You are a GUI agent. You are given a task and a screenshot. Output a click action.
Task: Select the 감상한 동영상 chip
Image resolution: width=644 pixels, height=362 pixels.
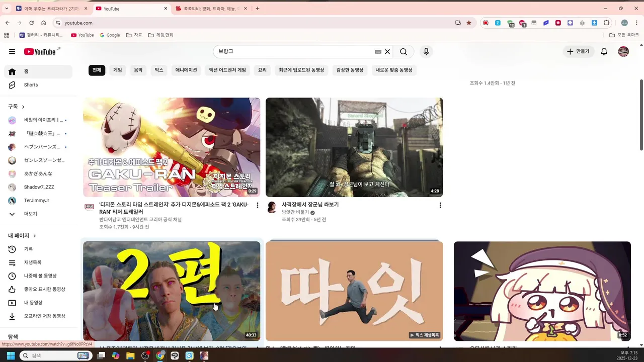point(350,70)
